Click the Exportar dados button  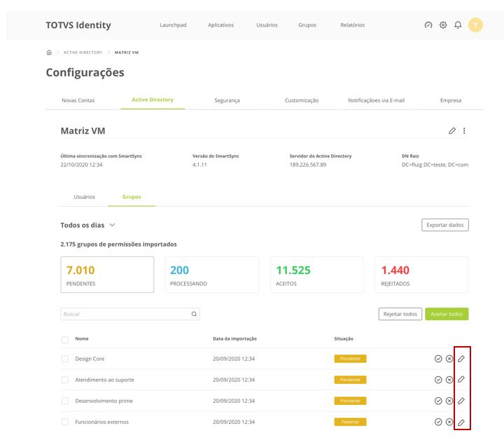pos(445,225)
